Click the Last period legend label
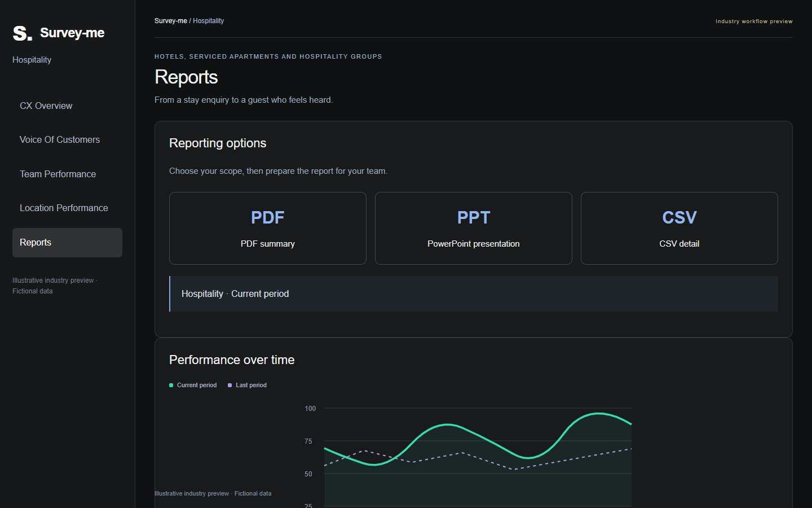 (251, 386)
